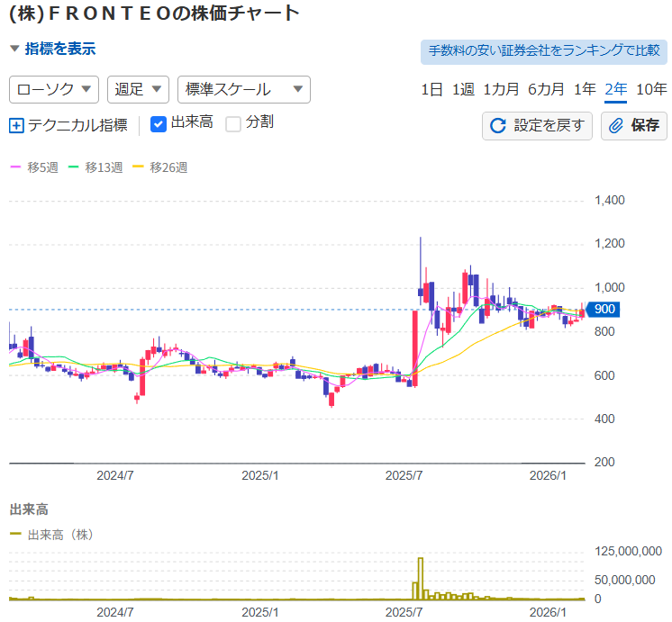The height and width of the screenshot is (622, 672).
Task: Switch to the 1週 time range
Action: coord(463,89)
